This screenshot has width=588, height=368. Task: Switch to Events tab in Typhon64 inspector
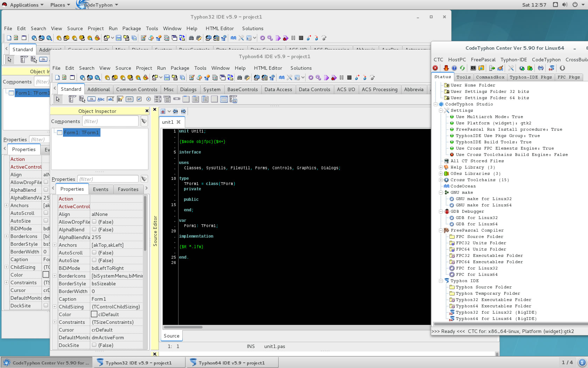coord(101,189)
